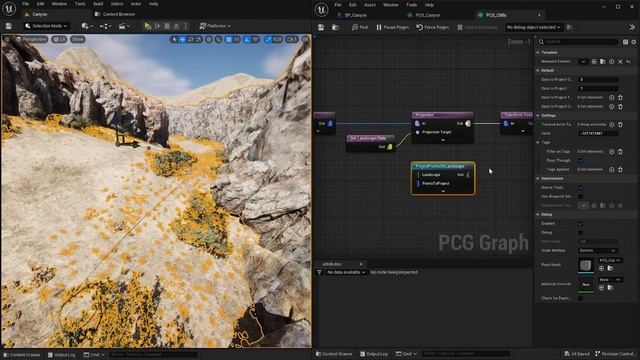Click the Projection node header
640x360 pixels.
point(442,115)
